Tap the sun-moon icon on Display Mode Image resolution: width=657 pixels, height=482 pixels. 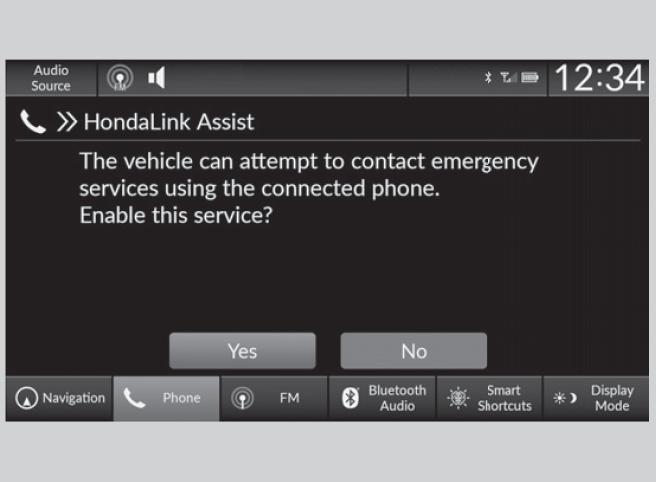565,398
